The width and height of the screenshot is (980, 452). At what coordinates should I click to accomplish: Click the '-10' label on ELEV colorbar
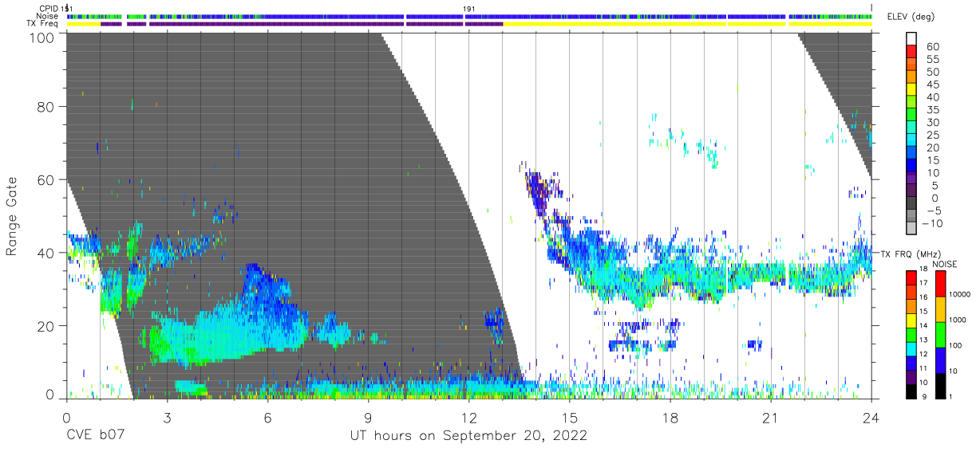(x=933, y=224)
